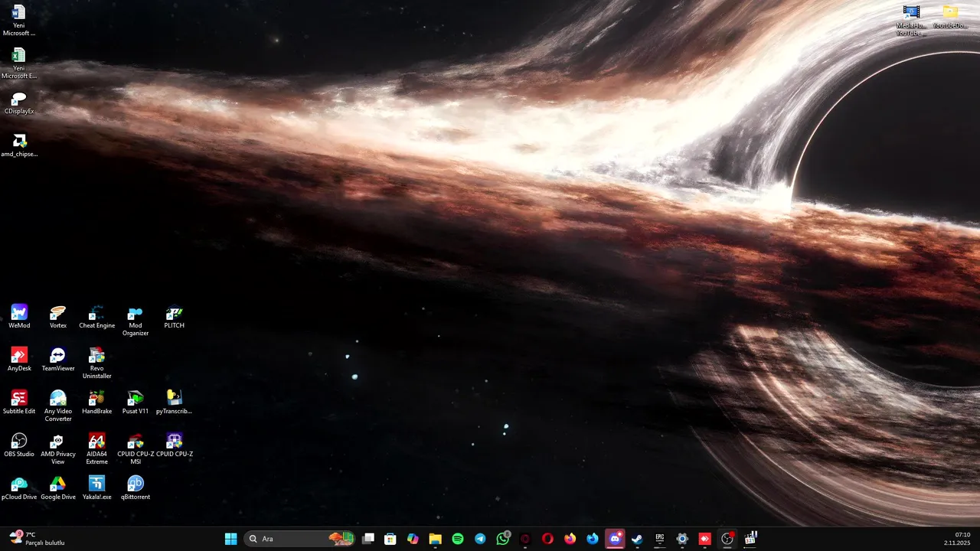Select the purple CPUID CPU-Z icon

tap(175, 445)
